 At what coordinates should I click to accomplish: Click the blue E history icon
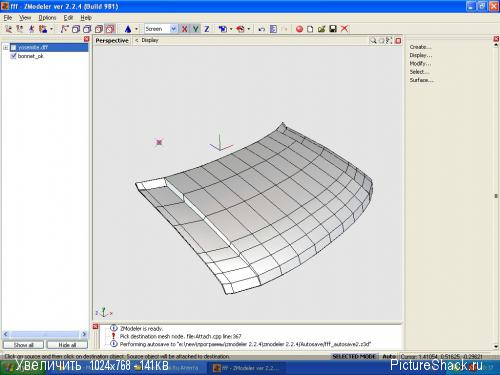273,29
